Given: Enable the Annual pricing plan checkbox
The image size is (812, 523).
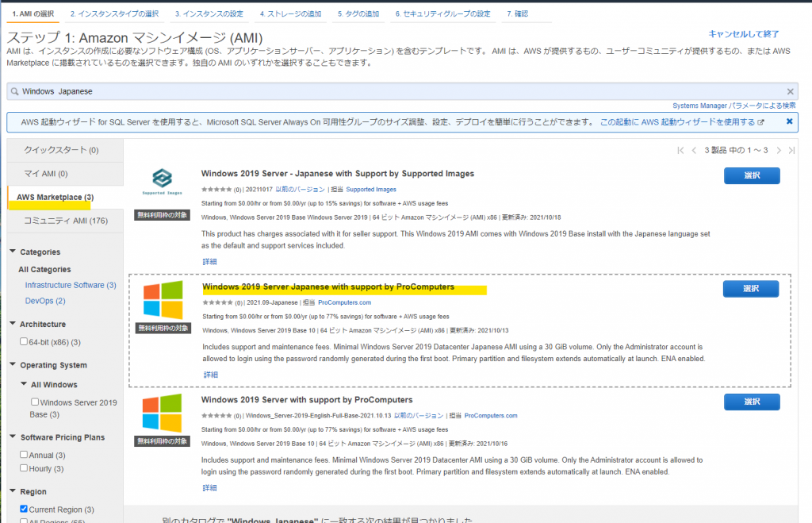Looking at the screenshot, I should click(24, 456).
